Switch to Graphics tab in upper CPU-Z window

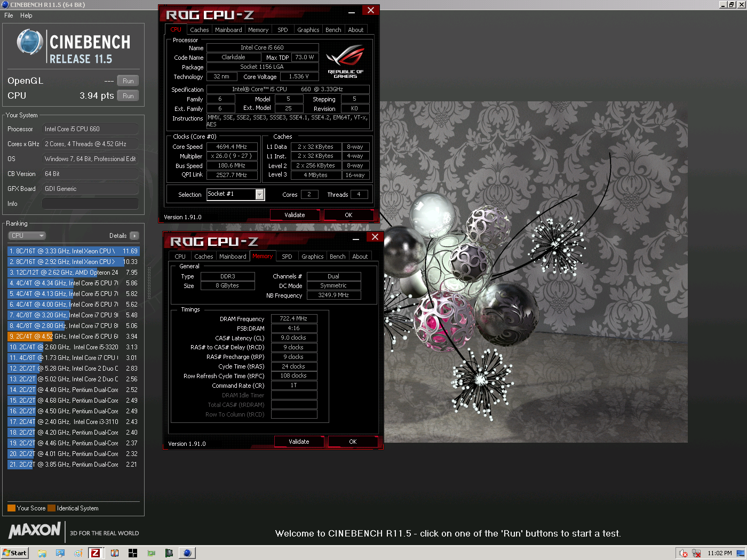click(308, 30)
